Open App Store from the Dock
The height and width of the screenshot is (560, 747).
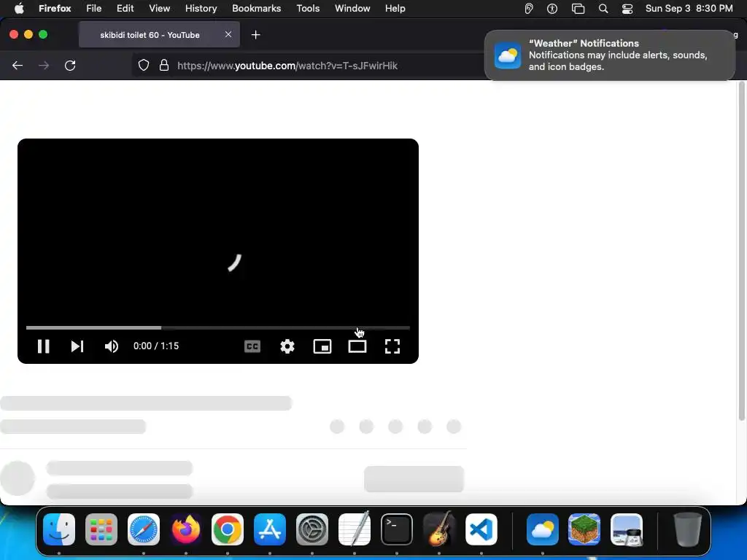pos(270,529)
